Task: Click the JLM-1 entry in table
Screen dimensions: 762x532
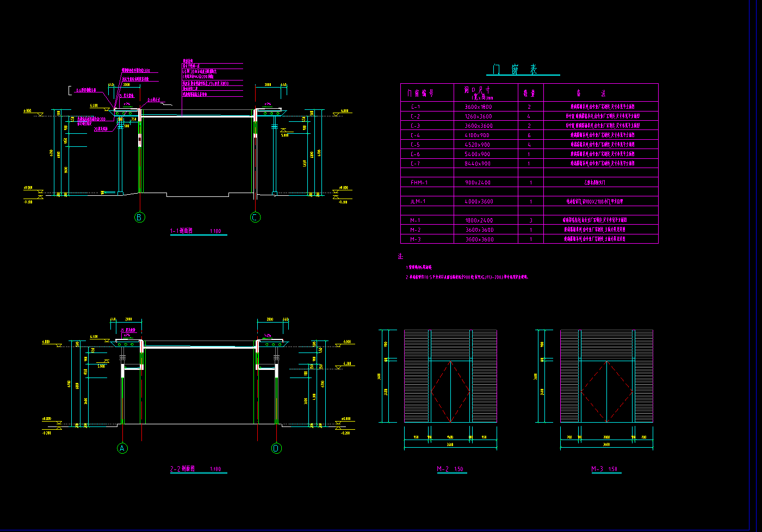Action: [x=418, y=201]
